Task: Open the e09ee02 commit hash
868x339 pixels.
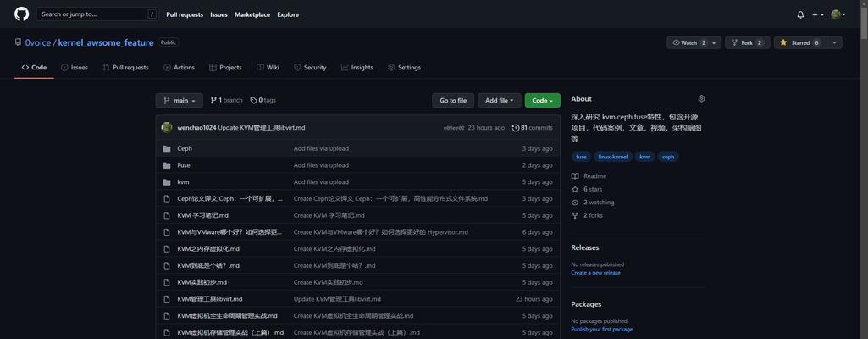Action: click(454, 128)
